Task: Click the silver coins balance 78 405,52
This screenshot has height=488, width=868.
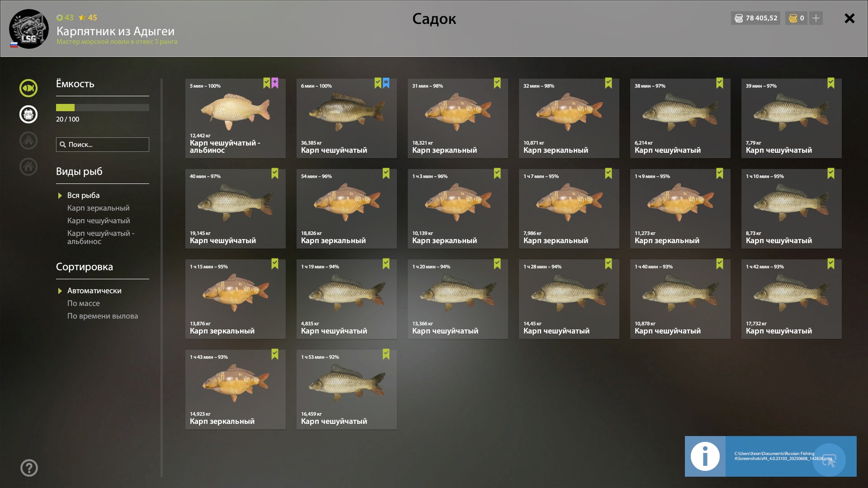Action: tap(755, 18)
